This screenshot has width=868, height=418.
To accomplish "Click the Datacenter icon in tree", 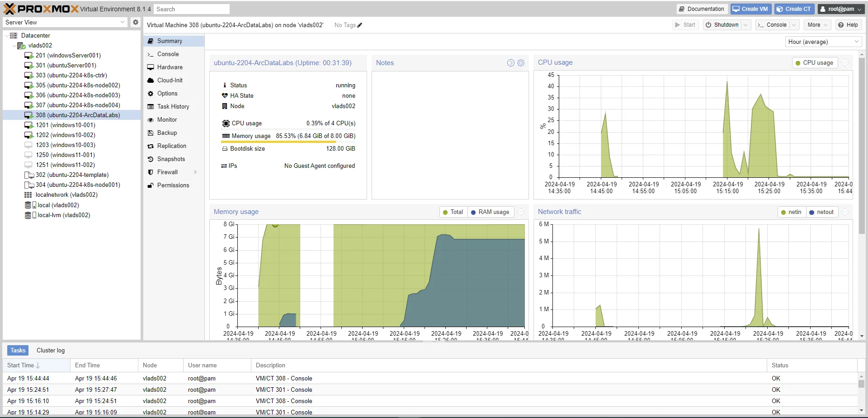I will (14, 35).
